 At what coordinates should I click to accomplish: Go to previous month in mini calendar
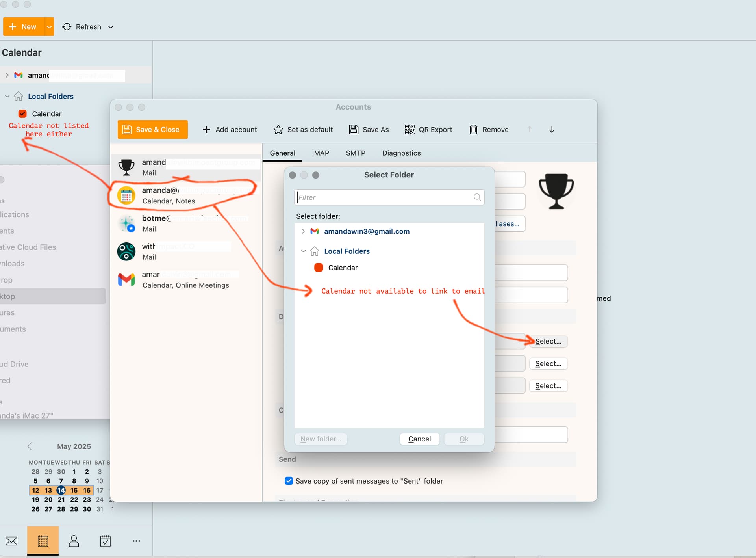click(x=30, y=446)
